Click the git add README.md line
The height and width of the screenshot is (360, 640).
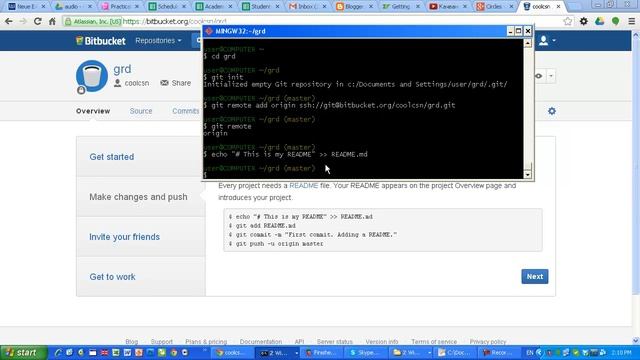pos(262,226)
